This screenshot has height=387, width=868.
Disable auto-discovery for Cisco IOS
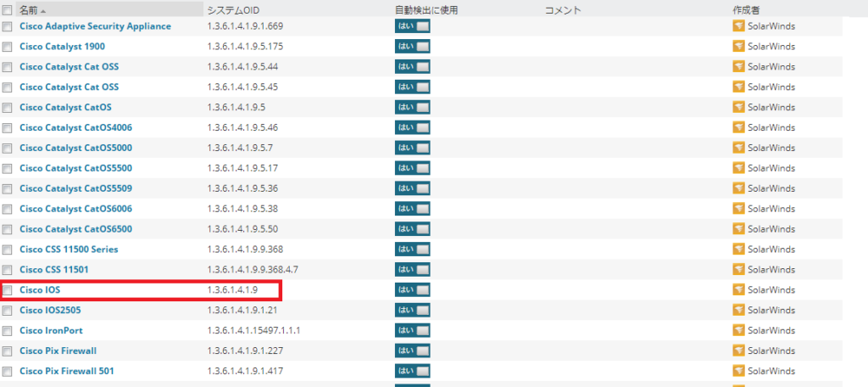pyautogui.click(x=413, y=289)
